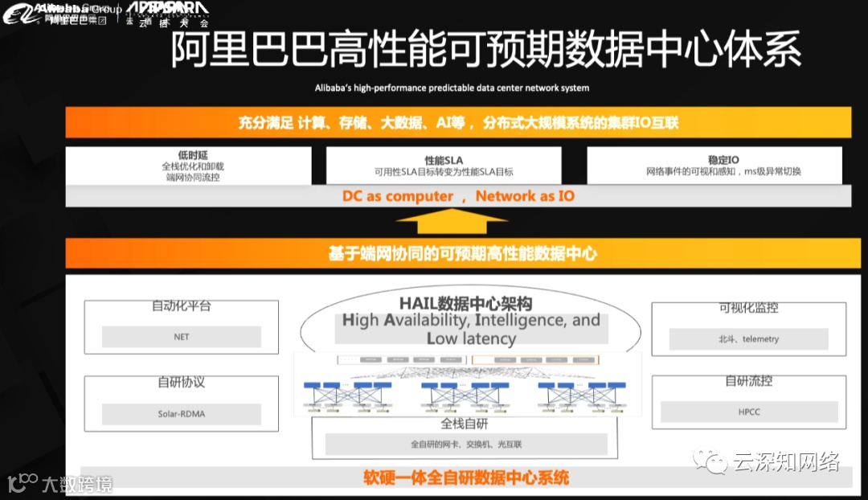Click the 稳定IO heading
Viewport: 868px width, 500px height.
tap(723, 159)
